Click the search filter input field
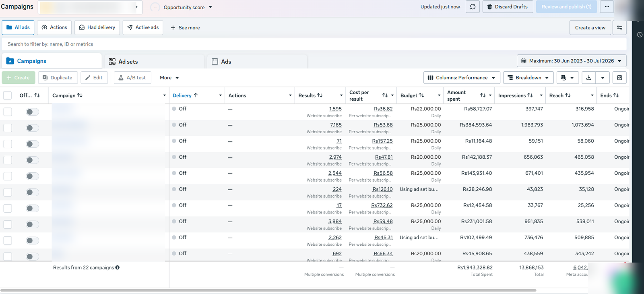Screen dimensions: 644x294 coord(314,44)
